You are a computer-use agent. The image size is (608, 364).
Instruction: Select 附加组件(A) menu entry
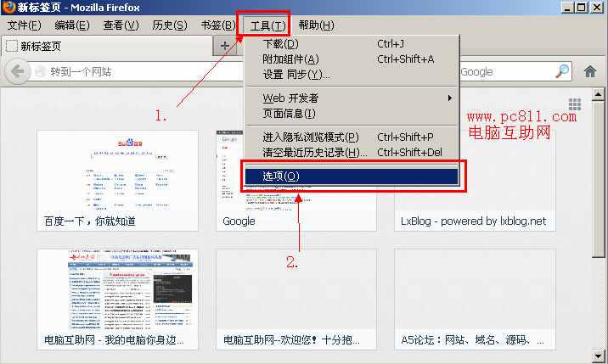point(352,59)
